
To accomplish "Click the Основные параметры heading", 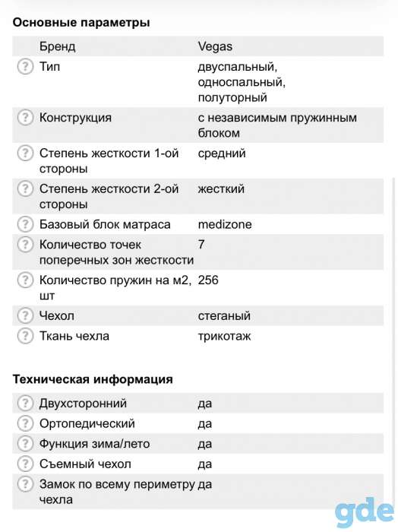I will [x=81, y=23].
